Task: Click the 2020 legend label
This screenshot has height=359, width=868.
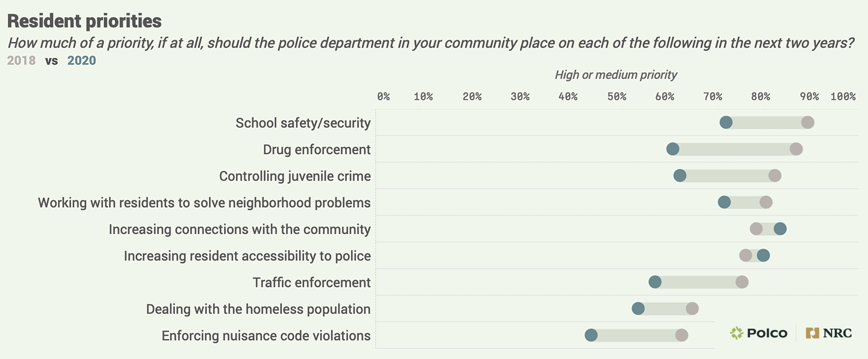Action: [81, 61]
